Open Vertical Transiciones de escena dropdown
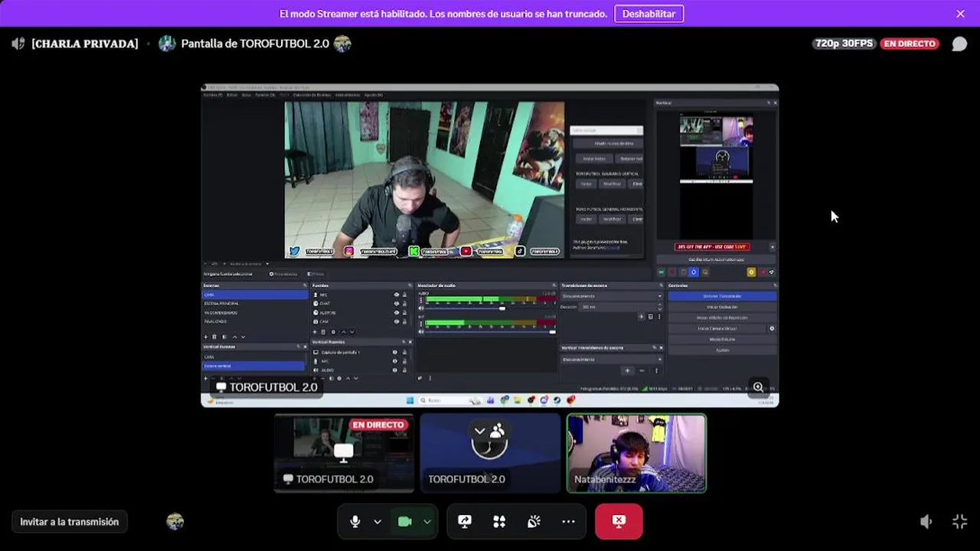The height and width of the screenshot is (551, 980). (612, 359)
